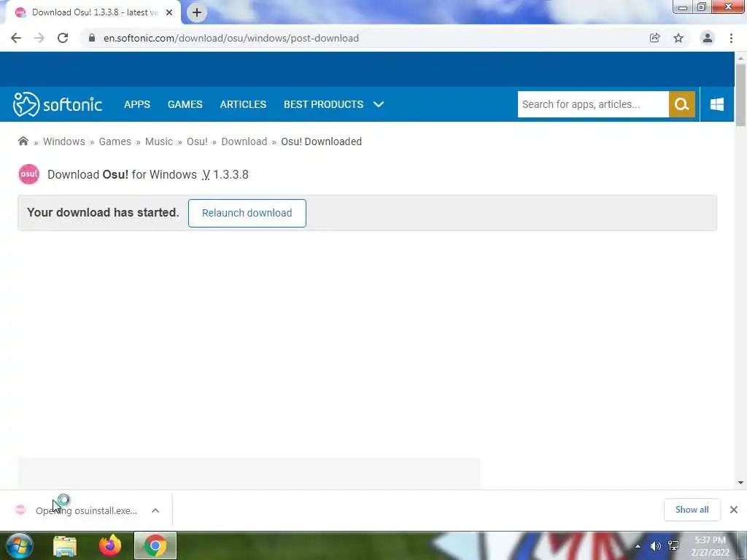Open the Osu! breadcrumb link

(197, 141)
